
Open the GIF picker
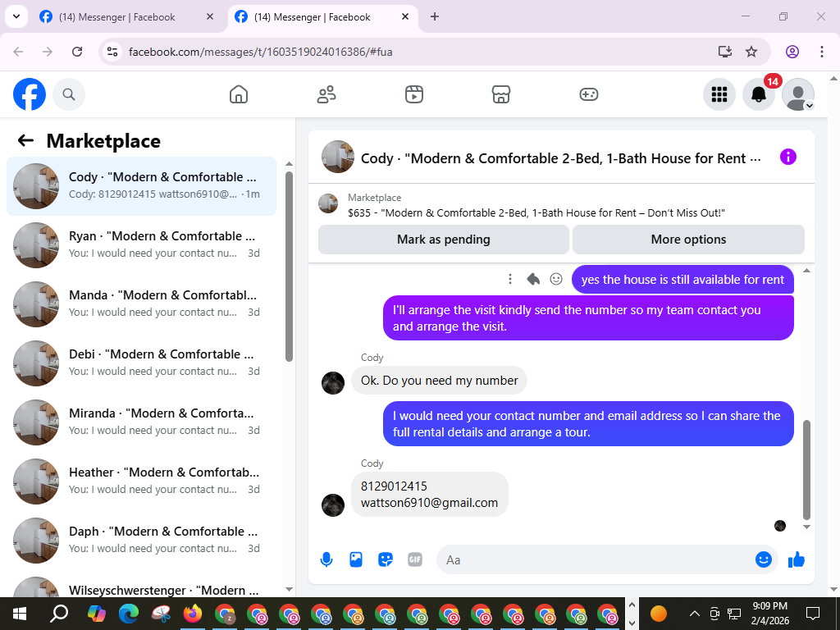tap(414, 559)
